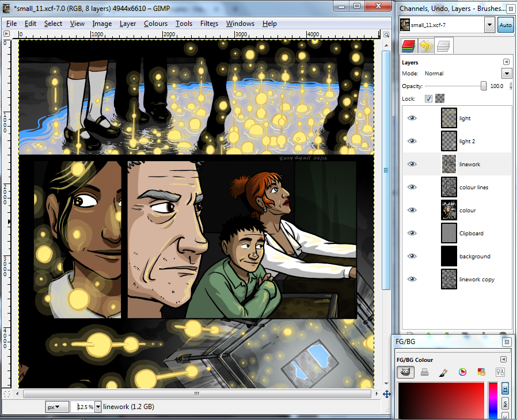This screenshot has width=517, height=420.
Task: Select the Palette colour selector icon
Action: coord(481,372)
